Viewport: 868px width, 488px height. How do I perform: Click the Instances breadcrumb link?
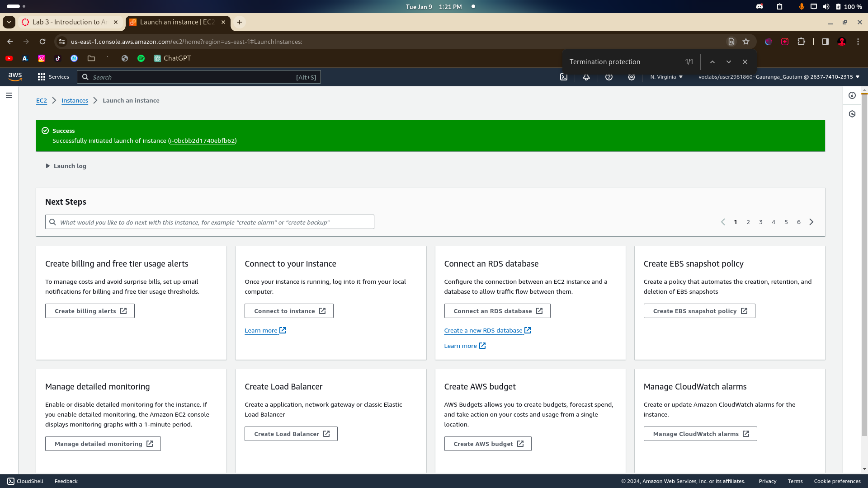coord(75,100)
